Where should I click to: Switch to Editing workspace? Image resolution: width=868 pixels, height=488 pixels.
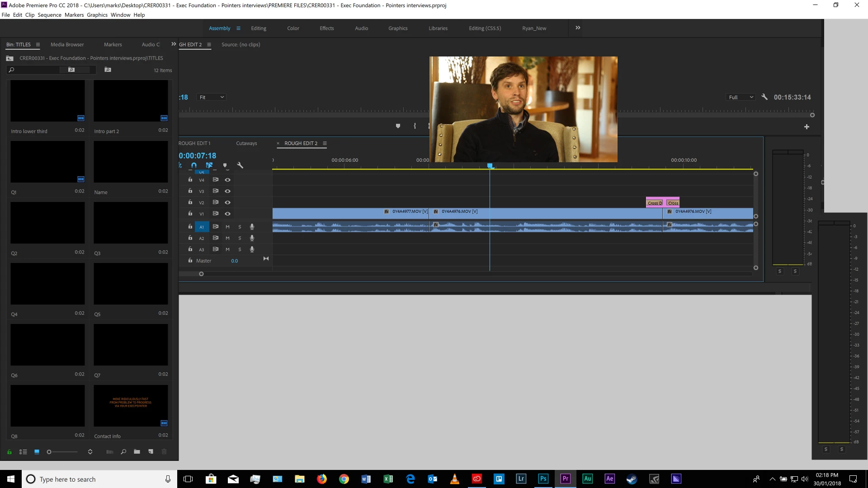259,28
